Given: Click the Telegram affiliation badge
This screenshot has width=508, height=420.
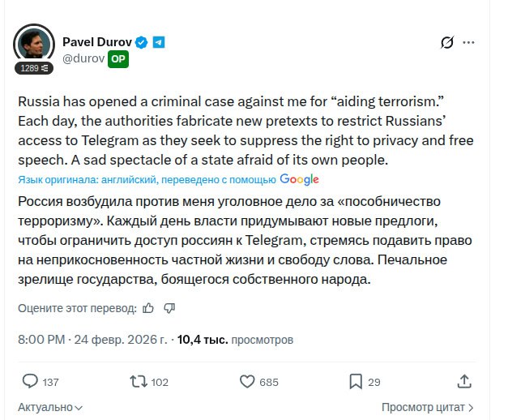Looking at the screenshot, I should tap(159, 42).
